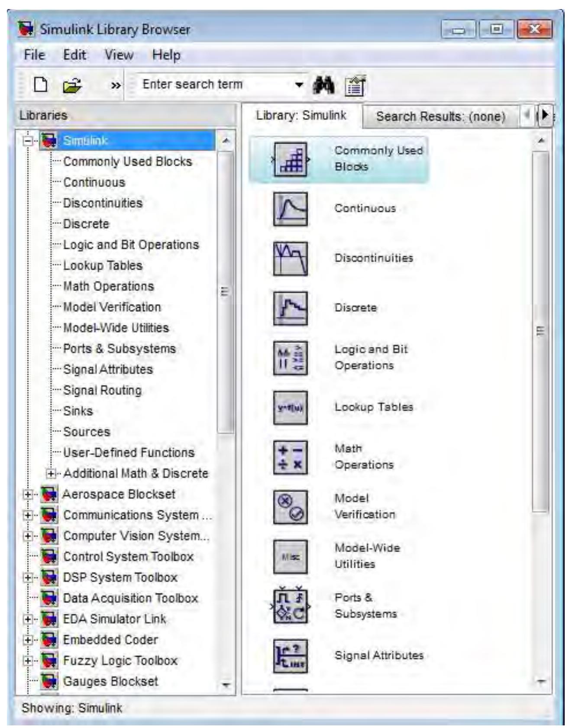The height and width of the screenshot is (728, 569).
Task: Select Signal Routing in the tree
Action: point(102,390)
